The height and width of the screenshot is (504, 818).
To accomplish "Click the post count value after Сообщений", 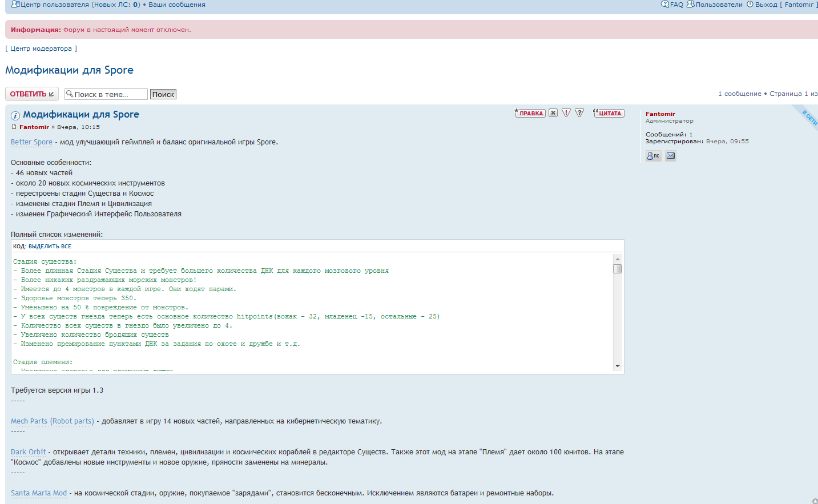I will coord(691,135).
